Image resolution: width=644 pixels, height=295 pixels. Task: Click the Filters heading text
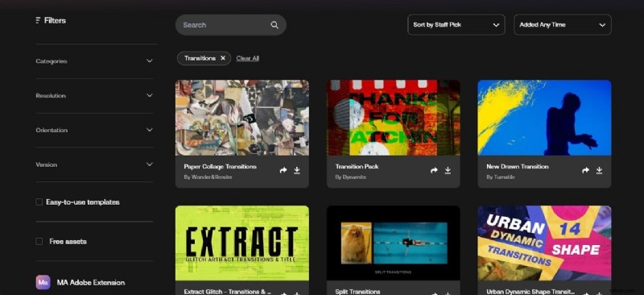click(x=55, y=20)
